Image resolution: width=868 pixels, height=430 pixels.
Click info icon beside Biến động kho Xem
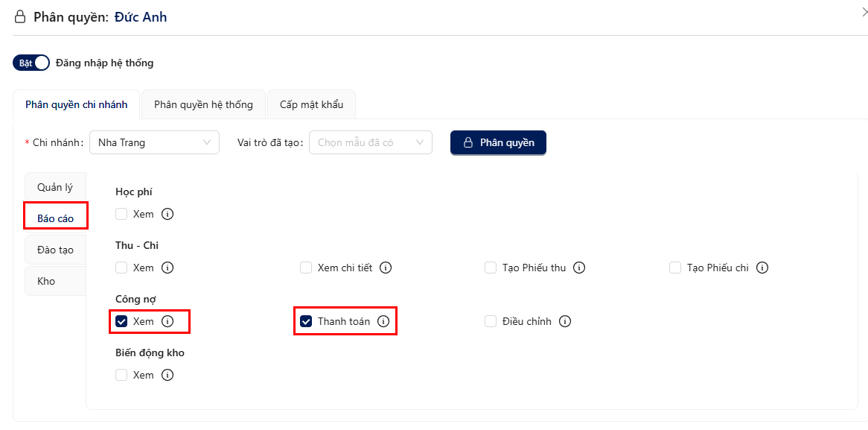tap(167, 375)
